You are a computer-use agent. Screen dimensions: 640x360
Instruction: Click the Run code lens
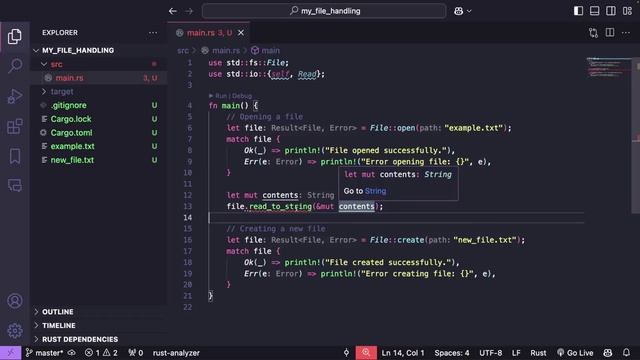click(x=220, y=96)
